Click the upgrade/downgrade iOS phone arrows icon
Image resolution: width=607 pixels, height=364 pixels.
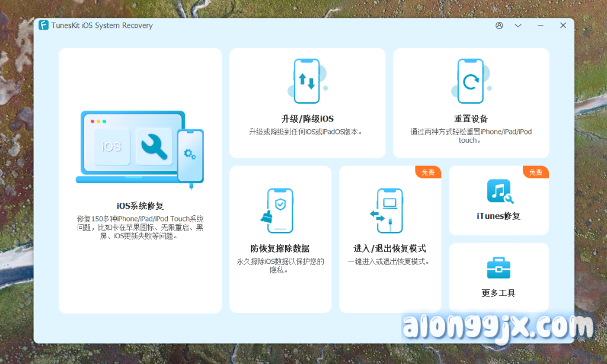[306, 81]
